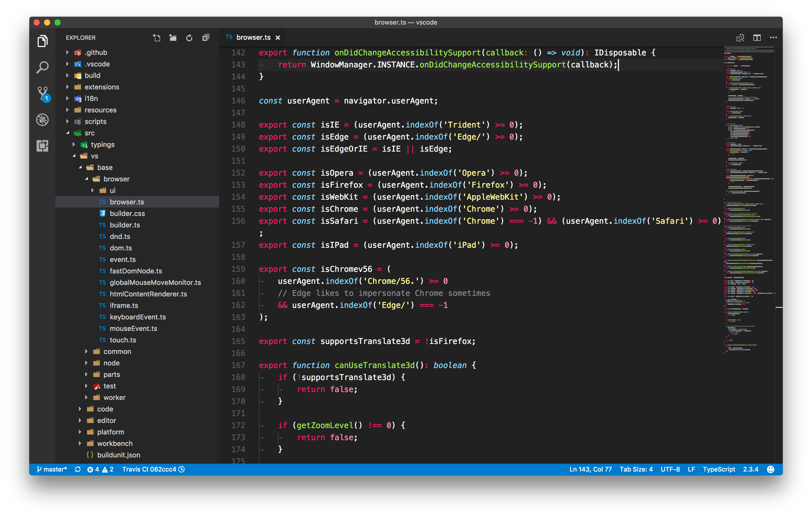Viewport: 812px width, 517px height.
Task: Open the Search view in activity bar
Action: (x=42, y=67)
